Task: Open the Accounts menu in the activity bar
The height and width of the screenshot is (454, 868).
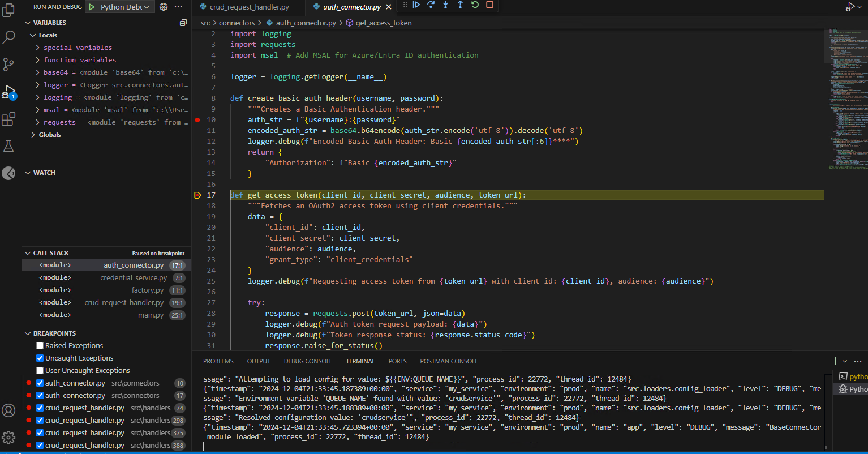Action: [x=8, y=410]
